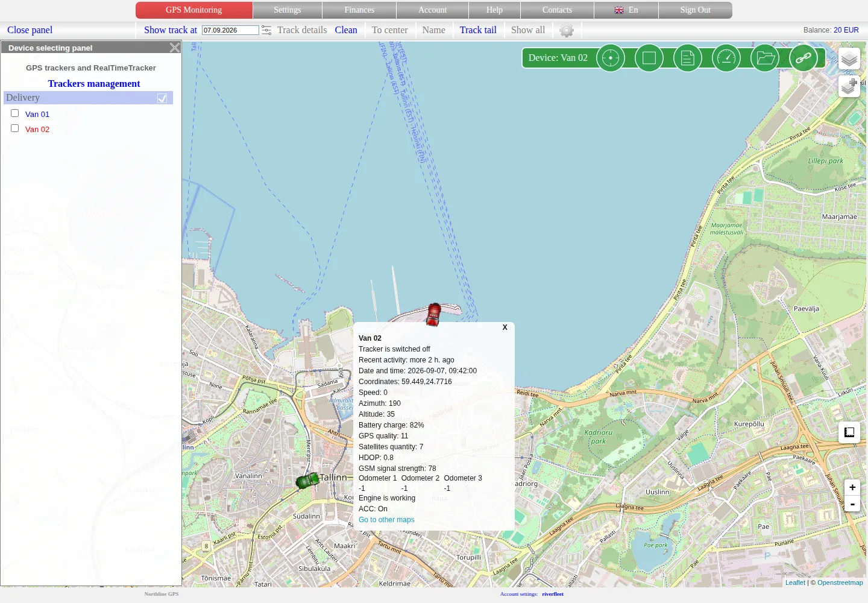Click Show all devices
Image resolution: width=868 pixels, height=603 pixels.
point(528,30)
